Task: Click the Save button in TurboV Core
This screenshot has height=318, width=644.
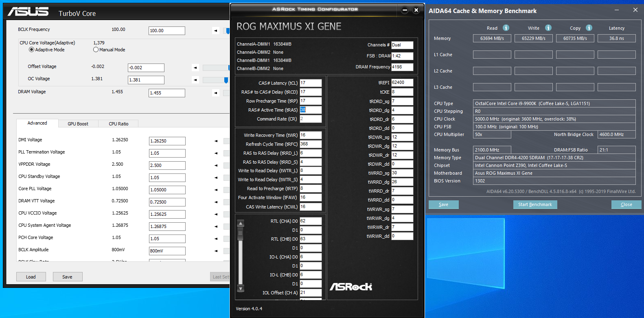Action: pos(68,277)
